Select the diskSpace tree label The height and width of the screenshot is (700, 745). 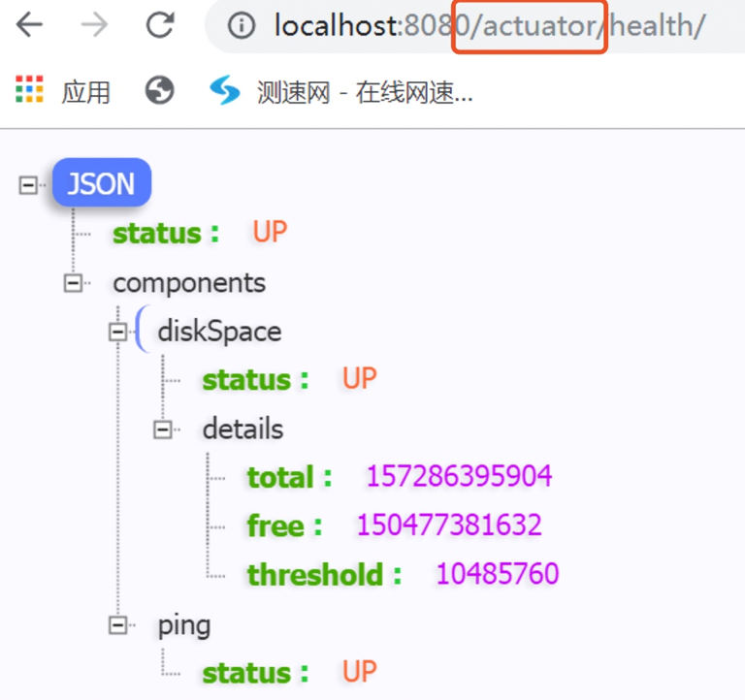219,331
